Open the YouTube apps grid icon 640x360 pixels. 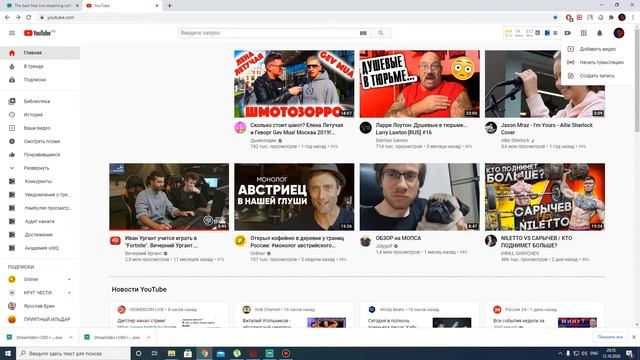(x=584, y=33)
